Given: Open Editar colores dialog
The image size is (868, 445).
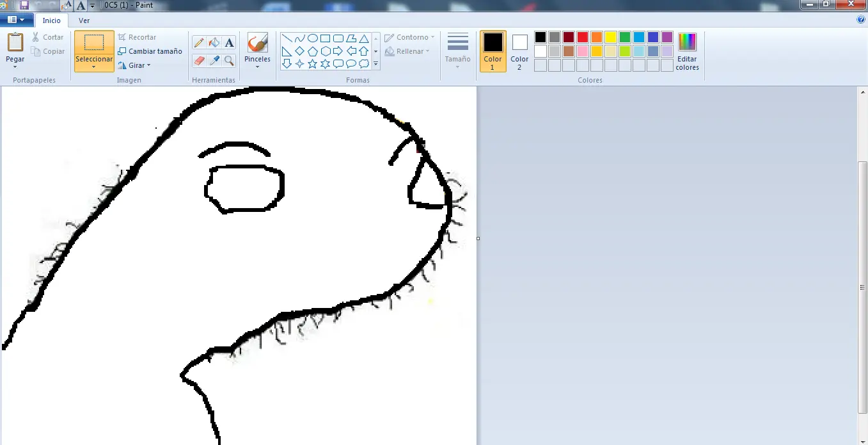Looking at the screenshot, I should (x=687, y=51).
